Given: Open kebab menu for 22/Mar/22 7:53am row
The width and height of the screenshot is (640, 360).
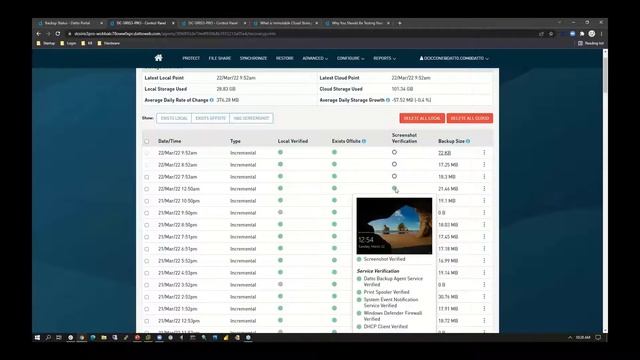Looking at the screenshot, I should (484, 177).
